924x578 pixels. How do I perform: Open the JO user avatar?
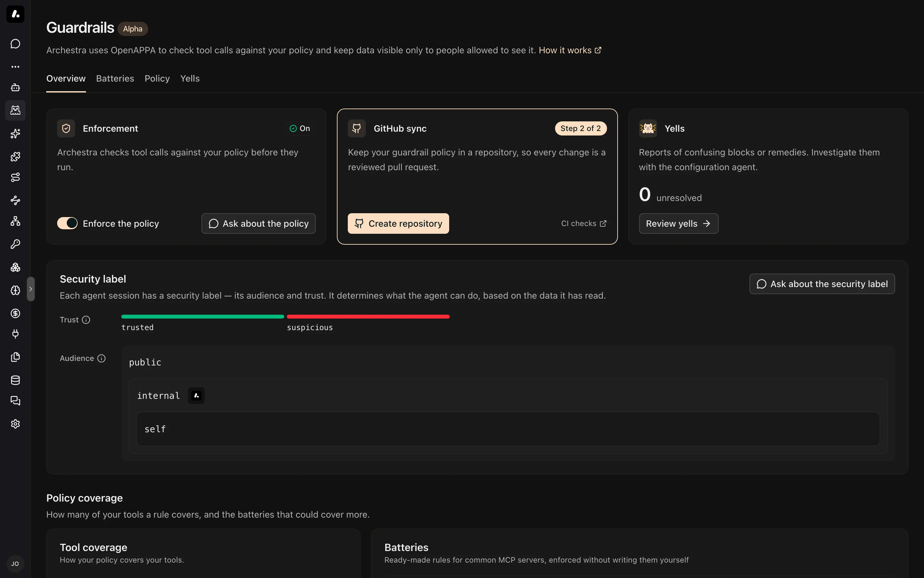click(15, 564)
